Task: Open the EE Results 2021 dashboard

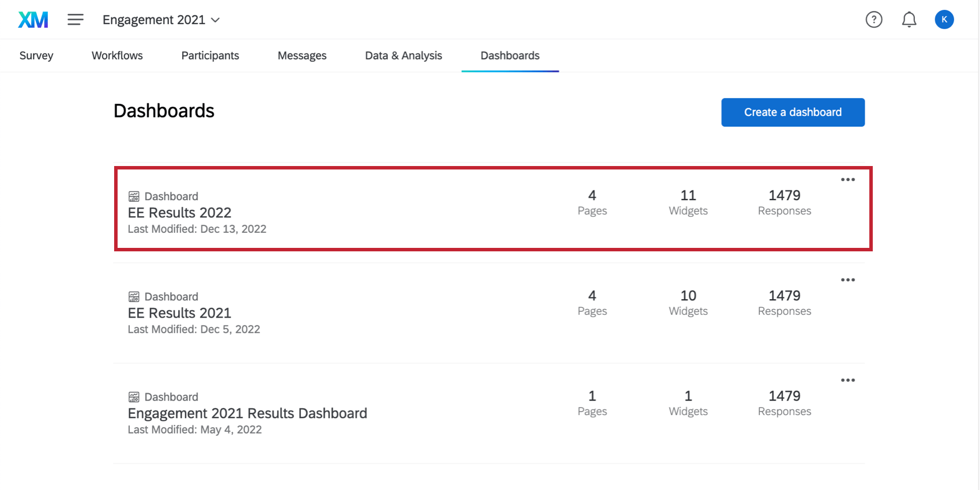Action: [x=179, y=313]
